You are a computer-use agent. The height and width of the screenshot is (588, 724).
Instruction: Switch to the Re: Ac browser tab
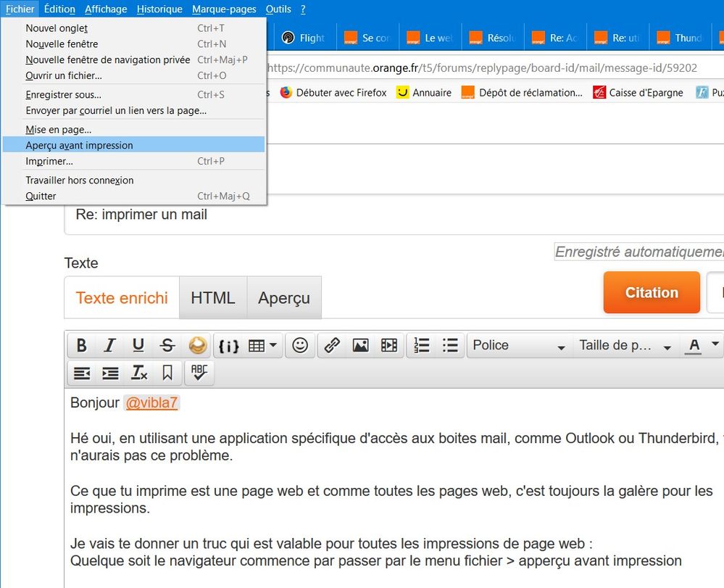pyautogui.click(x=555, y=38)
